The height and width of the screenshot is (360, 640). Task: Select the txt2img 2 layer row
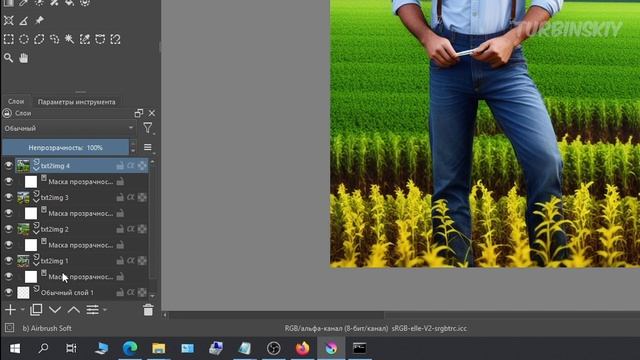point(81,229)
